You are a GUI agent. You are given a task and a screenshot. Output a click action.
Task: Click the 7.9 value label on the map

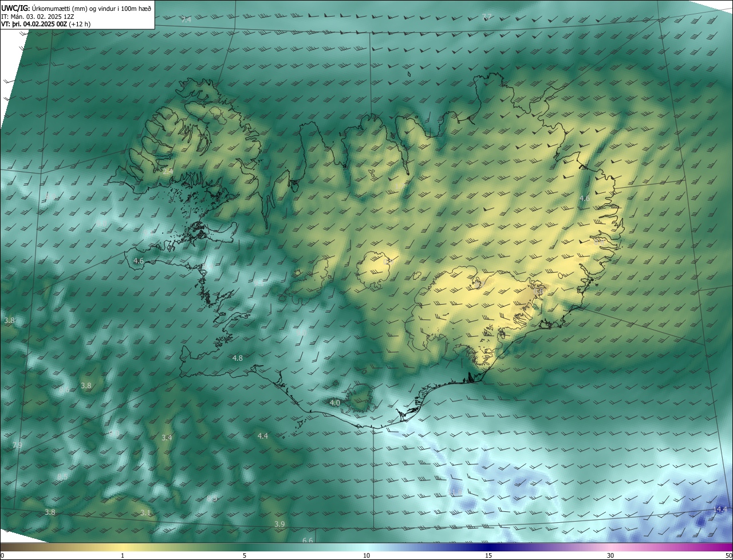17,445
